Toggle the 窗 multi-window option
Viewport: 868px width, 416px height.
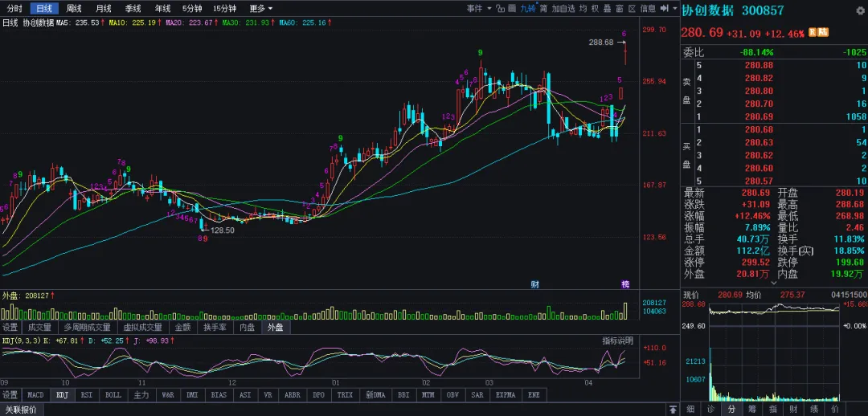[x=620, y=8]
